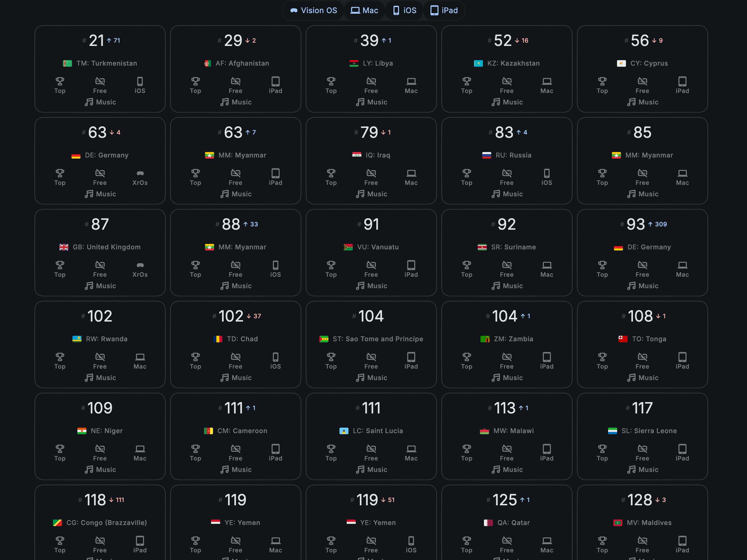747x560 pixels.
Task: Click XrOs icon in United Kingdom card
Action: pyautogui.click(x=140, y=265)
